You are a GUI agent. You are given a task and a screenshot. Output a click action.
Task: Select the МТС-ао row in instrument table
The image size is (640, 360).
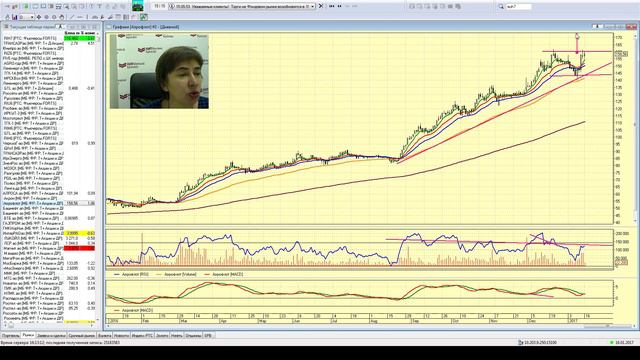coord(49,278)
